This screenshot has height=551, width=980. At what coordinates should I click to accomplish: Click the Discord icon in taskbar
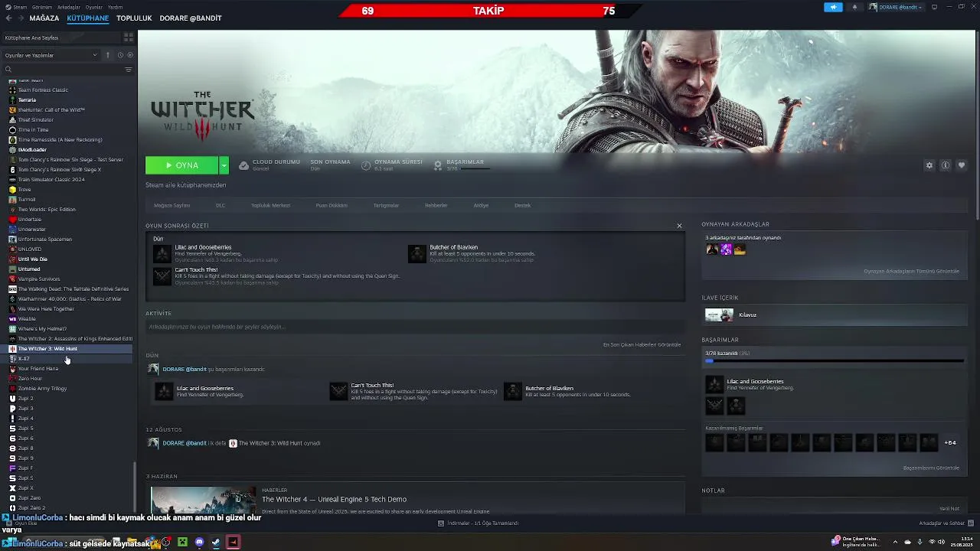(199, 542)
